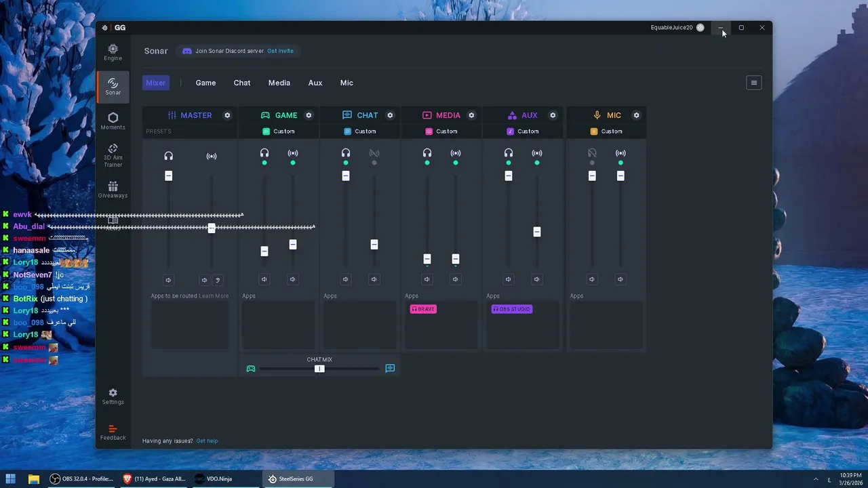Click the BRAVE app tag in MEDIA
The width and height of the screenshot is (868, 488).
423,309
